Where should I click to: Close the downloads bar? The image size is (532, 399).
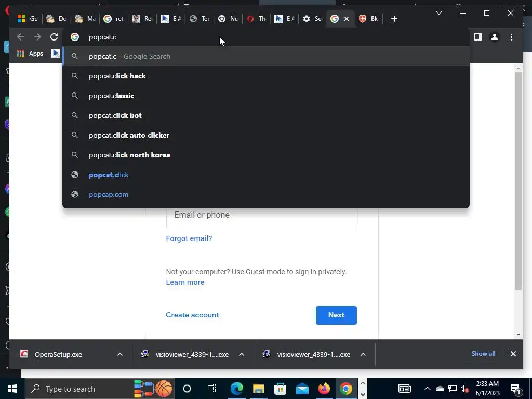click(x=513, y=354)
